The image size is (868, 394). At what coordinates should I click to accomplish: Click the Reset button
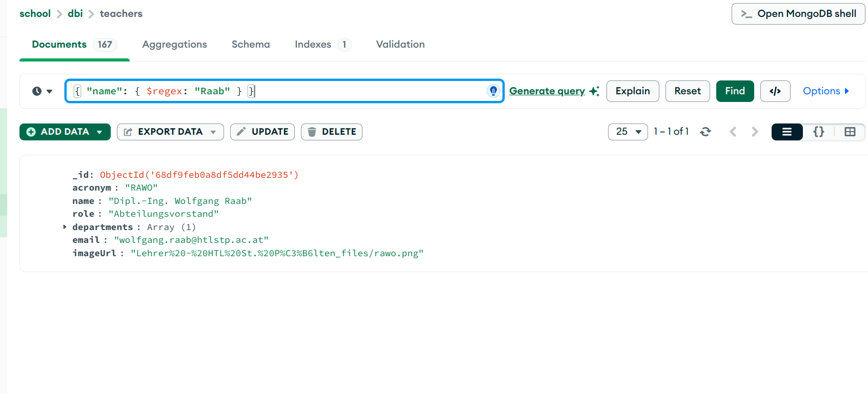tap(687, 91)
